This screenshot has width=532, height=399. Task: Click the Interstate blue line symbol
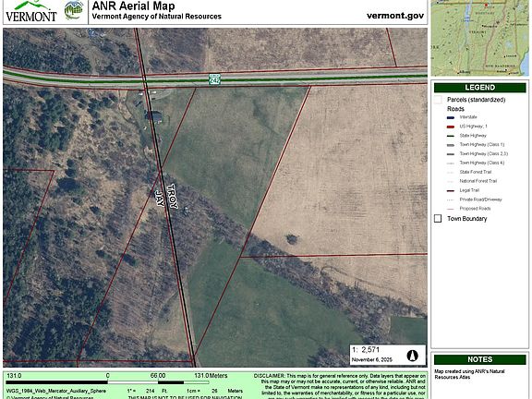pos(451,117)
